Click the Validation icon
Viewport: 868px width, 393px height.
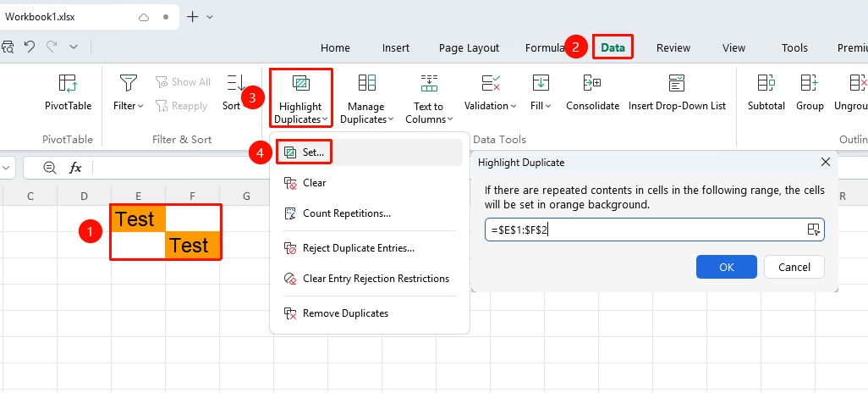[491, 83]
